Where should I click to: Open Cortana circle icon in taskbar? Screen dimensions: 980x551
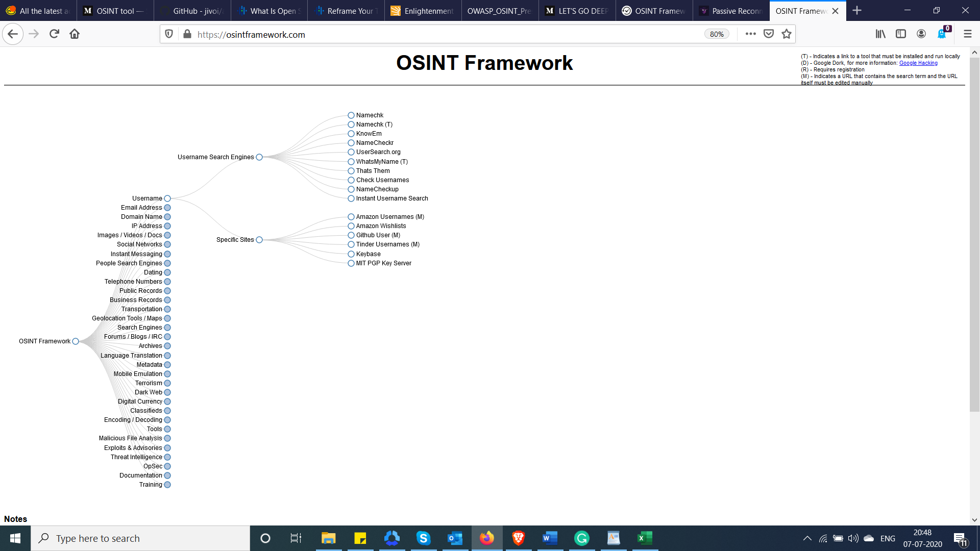pyautogui.click(x=265, y=538)
